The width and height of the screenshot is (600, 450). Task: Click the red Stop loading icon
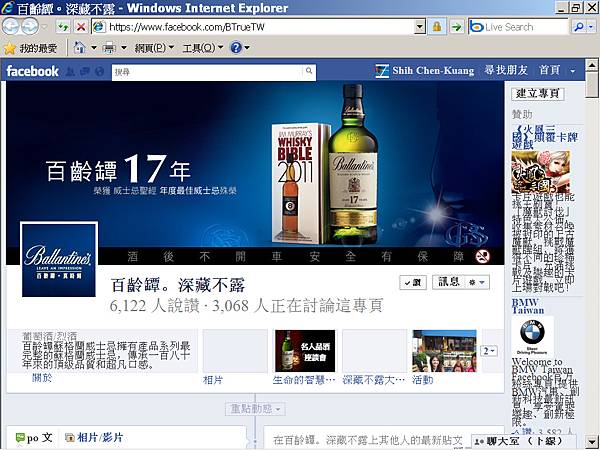(81, 27)
